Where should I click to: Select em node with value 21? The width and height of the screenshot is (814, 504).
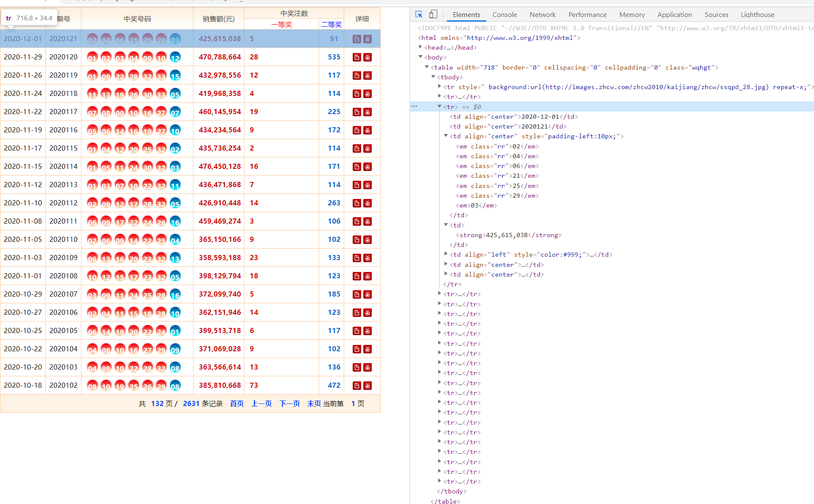[x=497, y=176]
